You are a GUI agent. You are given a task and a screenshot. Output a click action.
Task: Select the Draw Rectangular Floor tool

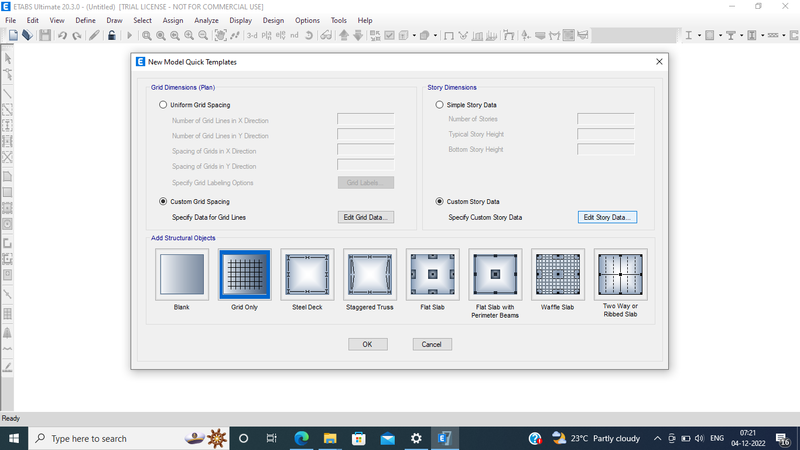click(8, 192)
